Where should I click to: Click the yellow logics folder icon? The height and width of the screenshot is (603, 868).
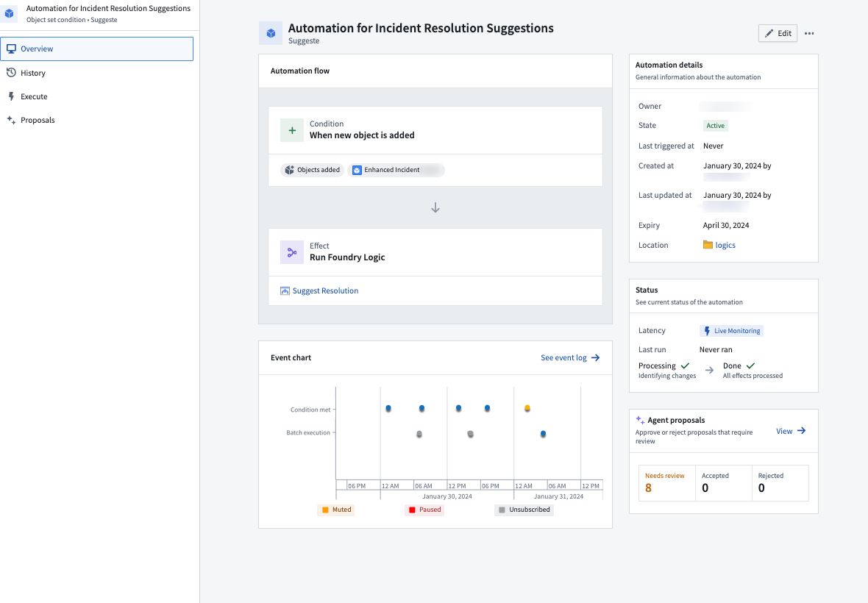[708, 245]
